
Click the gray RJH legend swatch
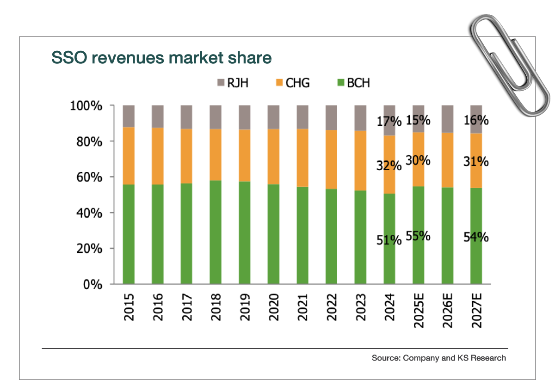click(x=220, y=83)
